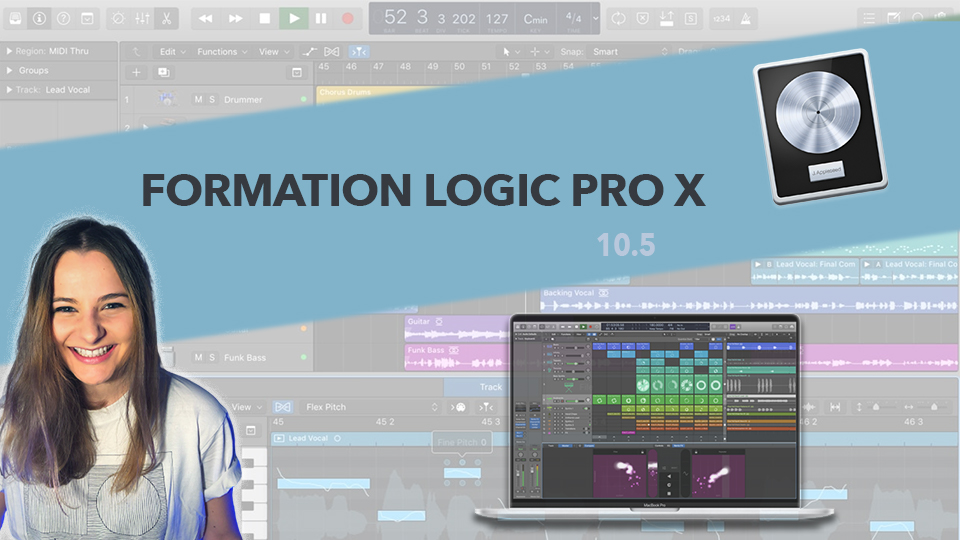
Task: Toggle the Inspector (i) button
Action: point(39,18)
